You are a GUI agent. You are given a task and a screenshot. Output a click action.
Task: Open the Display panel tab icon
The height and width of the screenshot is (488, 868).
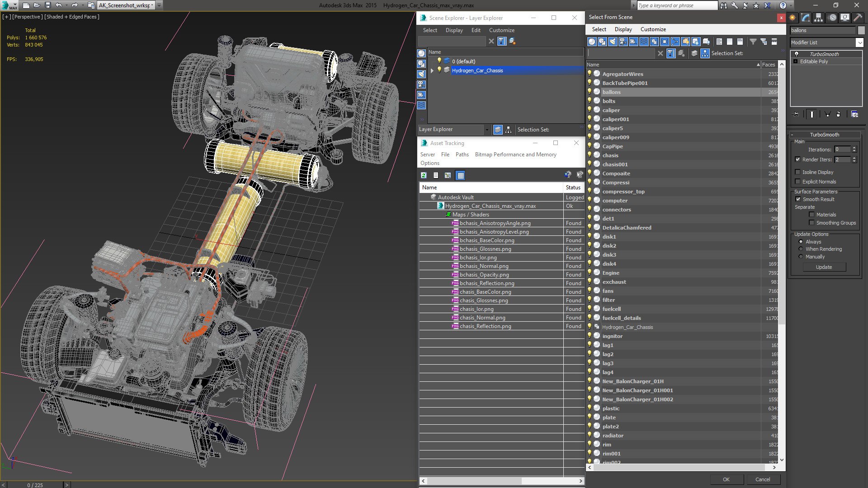coord(844,18)
